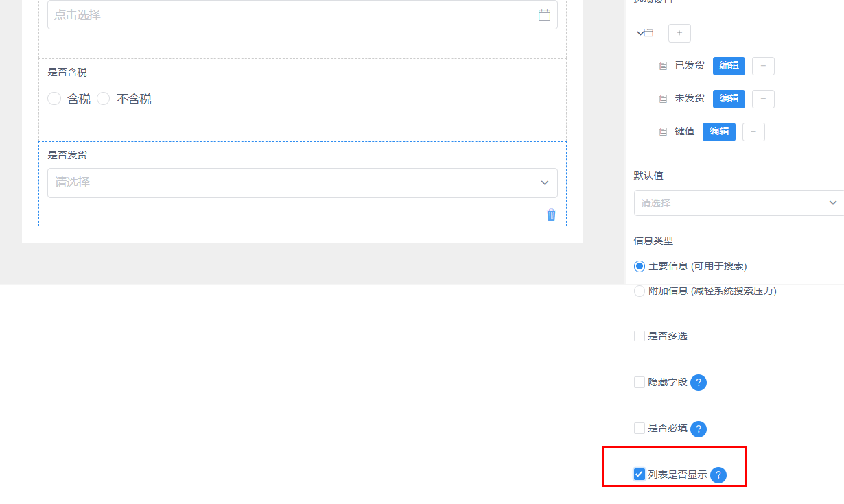Viewport: 844px width, 504px height.
Task: Choose 附加信息 as the information type
Action: tap(640, 291)
